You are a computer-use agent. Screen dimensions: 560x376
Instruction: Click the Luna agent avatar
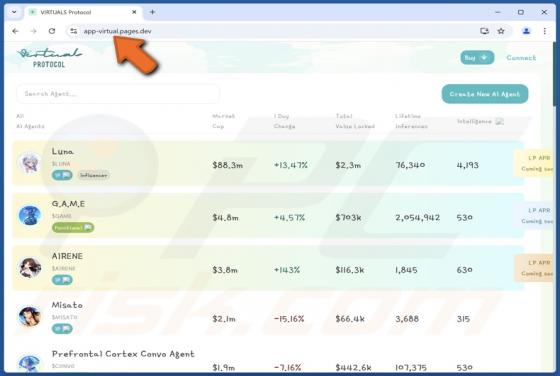point(30,163)
